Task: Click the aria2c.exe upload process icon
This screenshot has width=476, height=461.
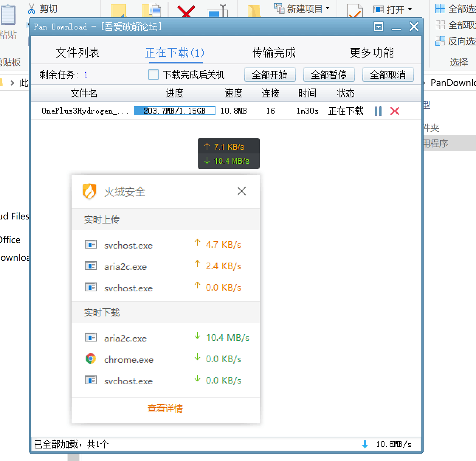Action: (x=91, y=266)
